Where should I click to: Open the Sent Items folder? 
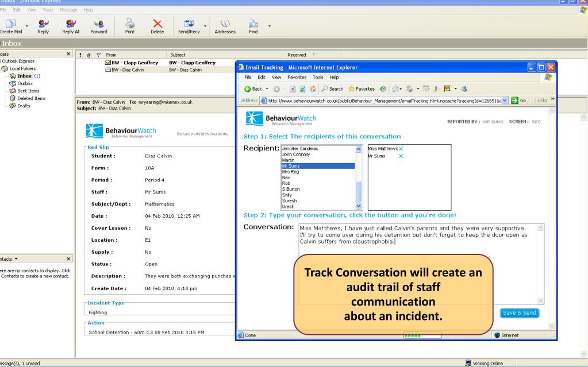pyautogui.click(x=24, y=91)
